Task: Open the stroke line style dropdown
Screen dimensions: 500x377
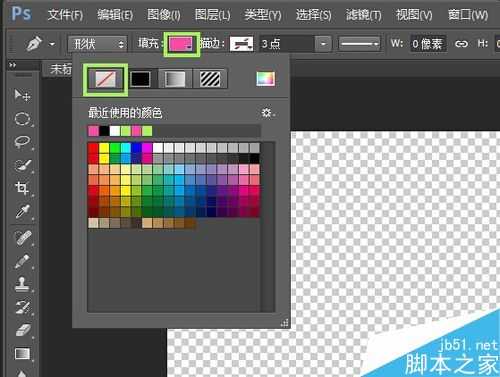Action: [x=359, y=44]
